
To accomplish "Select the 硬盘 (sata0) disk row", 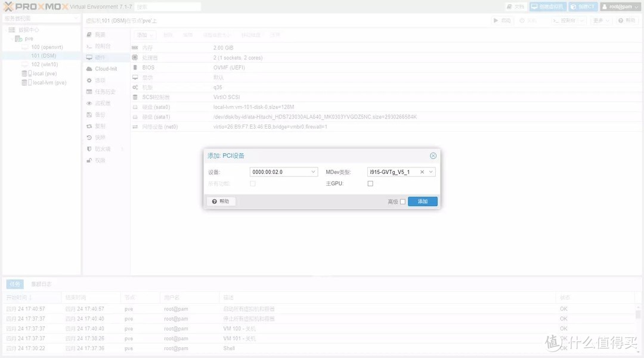I will [x=386, y=107].
